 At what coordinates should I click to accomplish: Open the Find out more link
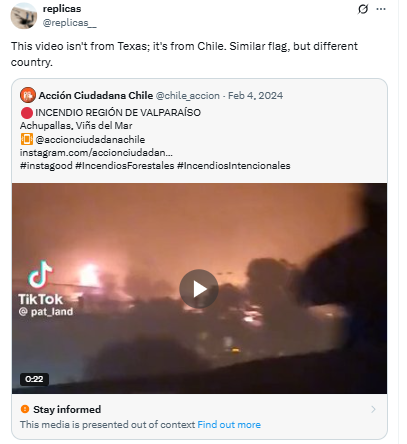click(x=229, y=424)
